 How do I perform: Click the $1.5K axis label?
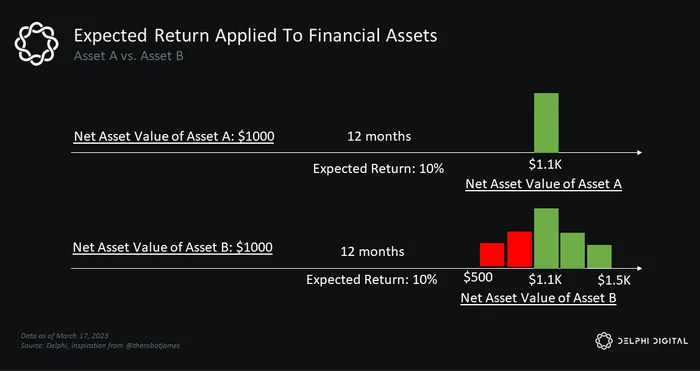[x=614, y=280]
